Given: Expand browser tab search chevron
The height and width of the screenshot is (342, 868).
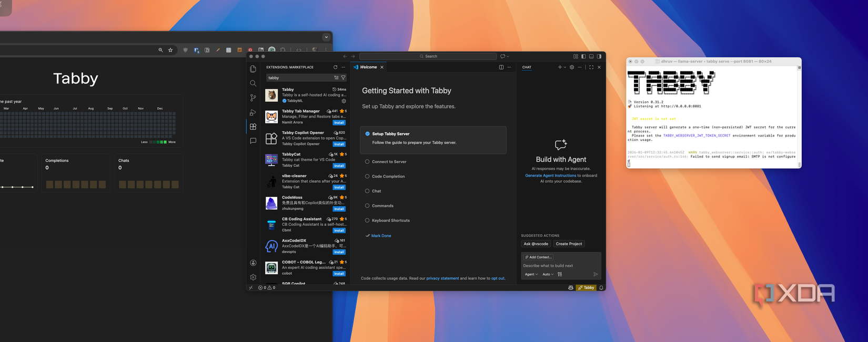Looking at the screenshot, I should point(326,37).
